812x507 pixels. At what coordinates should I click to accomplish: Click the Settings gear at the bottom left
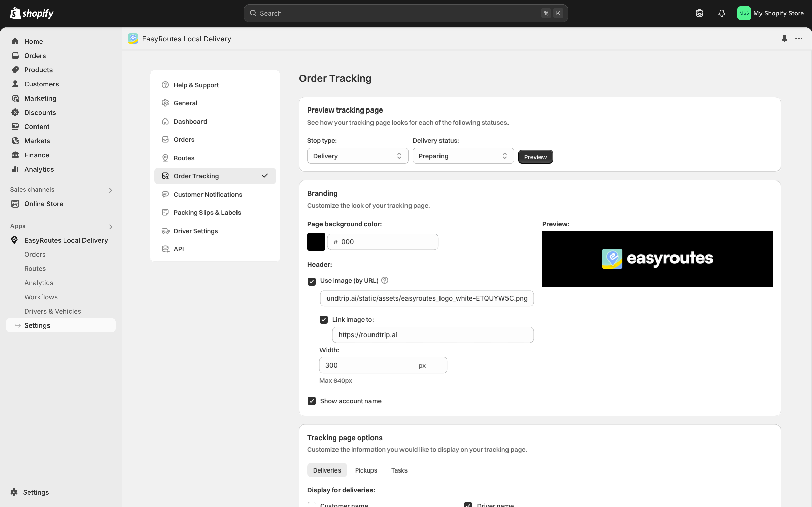pyautogui.click(x=14, y=492)
